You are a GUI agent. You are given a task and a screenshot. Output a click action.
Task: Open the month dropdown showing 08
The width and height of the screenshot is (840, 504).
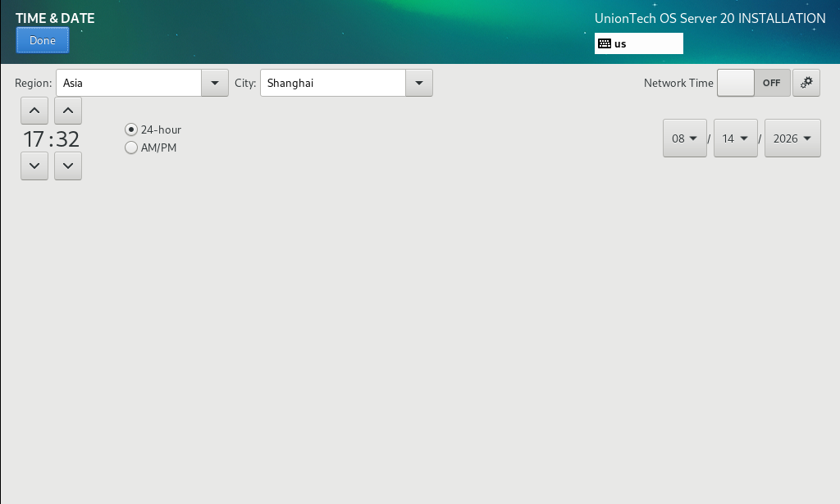pyautogui.click(x=685, y=138)
